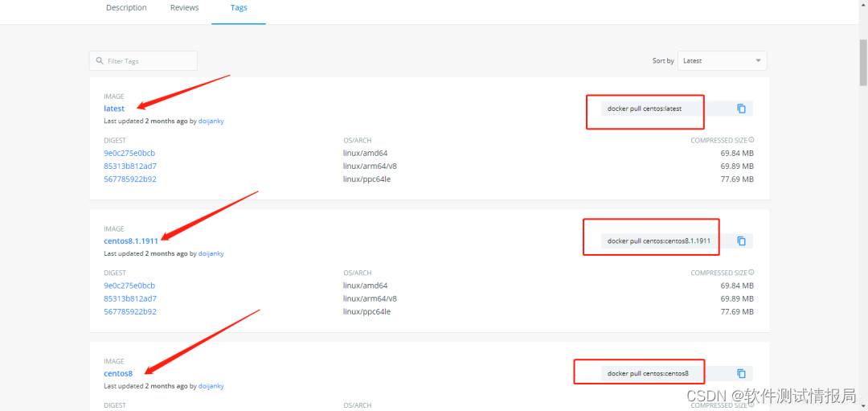Click info icon beside latest's Compressed Size
Image resolution: width=868 pixels, height=411 pixels.
751,140
